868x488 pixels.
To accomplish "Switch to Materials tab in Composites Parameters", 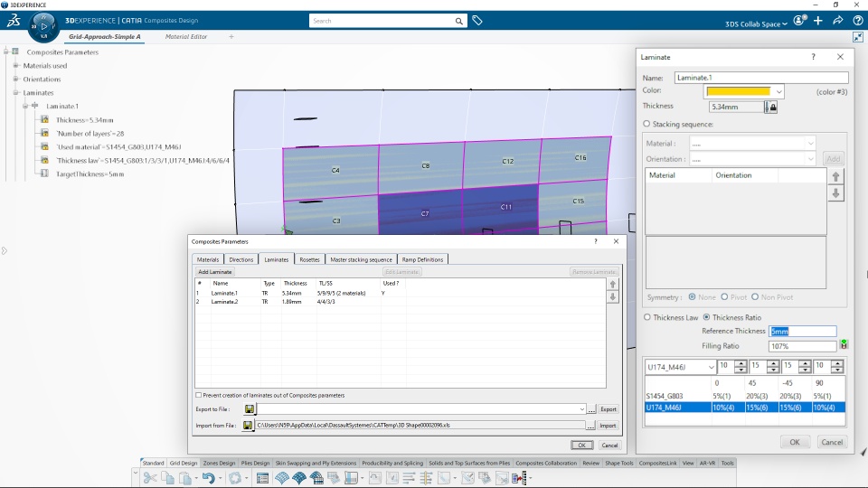I will pos(208,259).
